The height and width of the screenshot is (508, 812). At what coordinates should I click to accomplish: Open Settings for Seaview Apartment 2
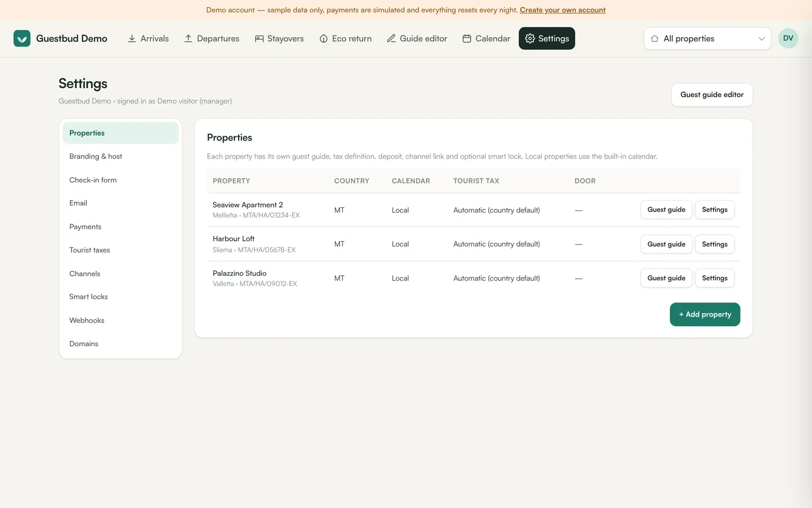pos(715,210)
